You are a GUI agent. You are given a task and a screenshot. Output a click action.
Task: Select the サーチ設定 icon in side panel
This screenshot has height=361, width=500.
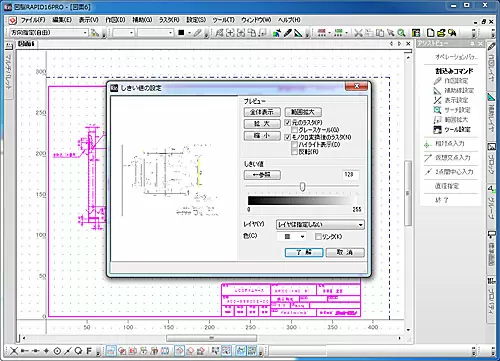pos(437,110)
